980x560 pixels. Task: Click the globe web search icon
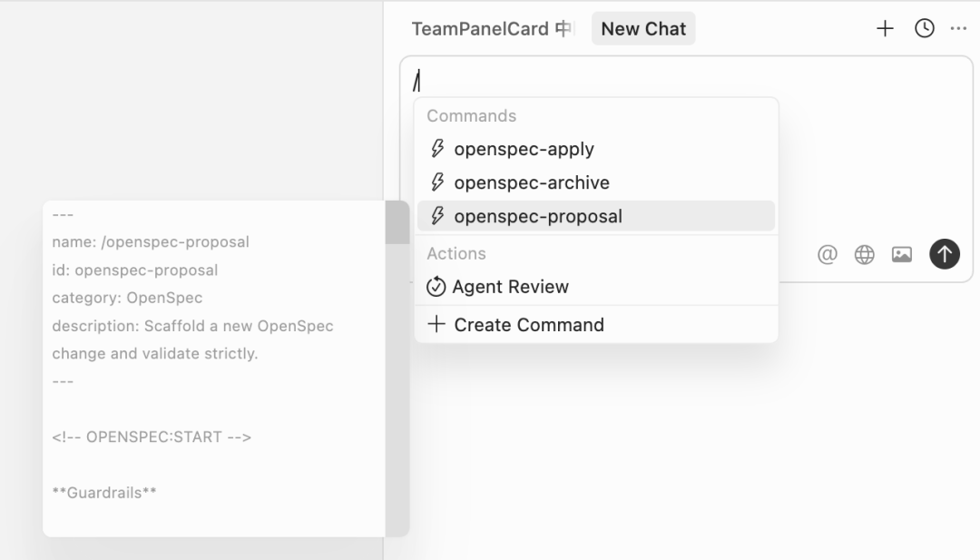pos(865,254)
